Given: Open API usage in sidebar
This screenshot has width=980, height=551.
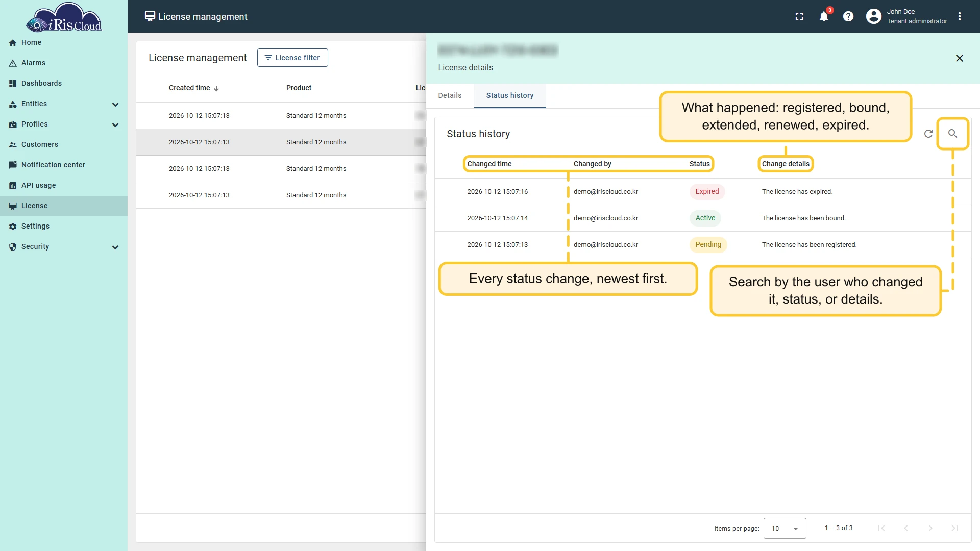Looking at the screenshot, I should tap(64, 185).
